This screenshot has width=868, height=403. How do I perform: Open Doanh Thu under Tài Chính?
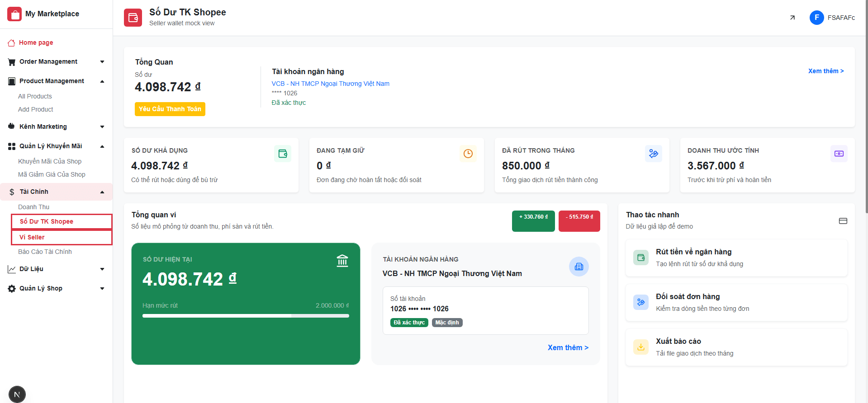pos(34,207)
